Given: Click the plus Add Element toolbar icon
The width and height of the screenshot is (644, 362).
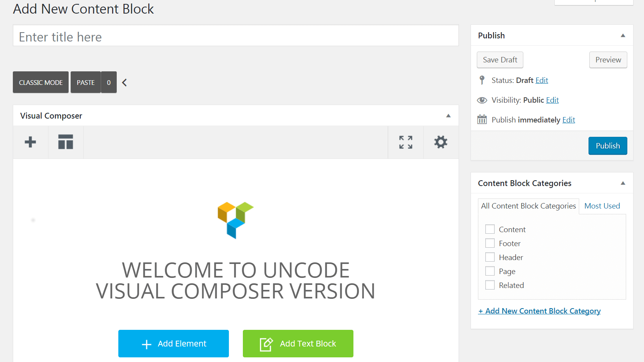Looking at the screenshot, I should 30,142.
